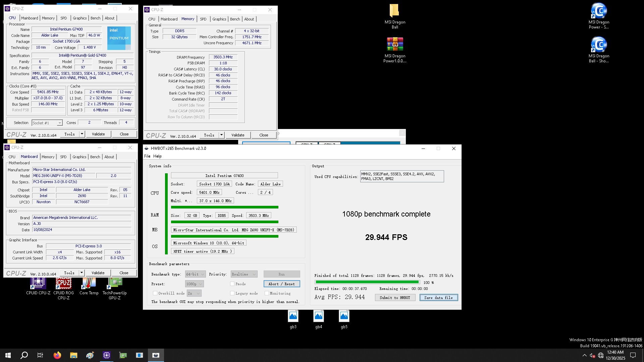Switch to GPU-Z taskbar icon
Viewport: 644px width, 362px height.
coord(123,355)
